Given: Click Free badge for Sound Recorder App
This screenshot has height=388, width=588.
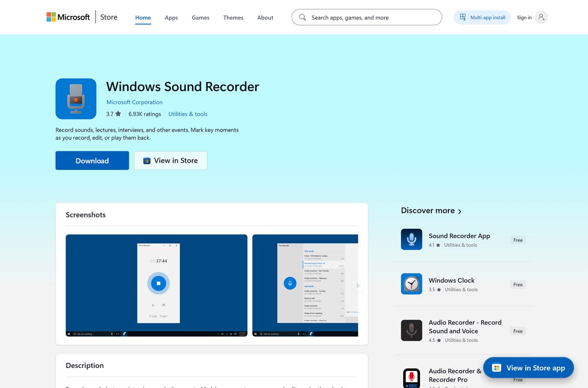Looking at the screenshot, I should click(518, 240).
